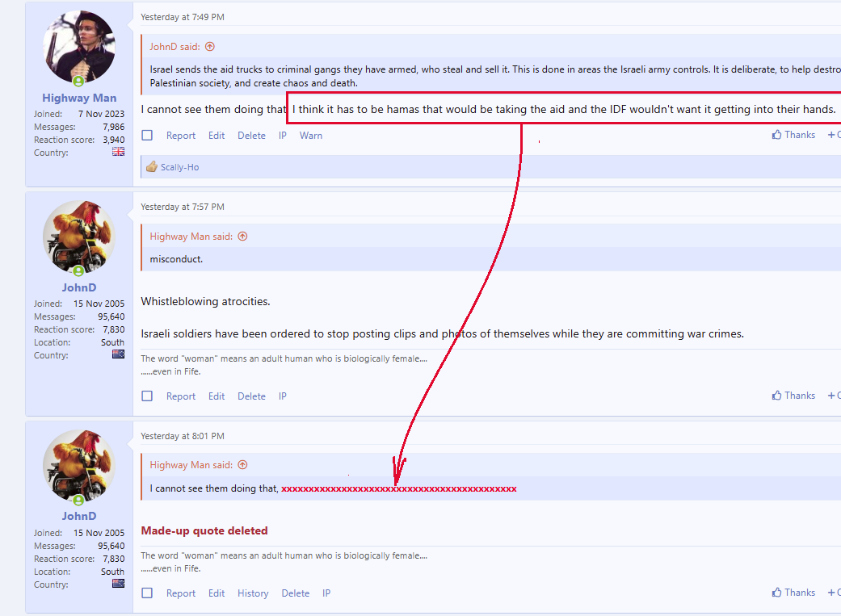
Task: Click the thumbs-up reaction icon beside Scally-Ho
Action: [151, 167]
